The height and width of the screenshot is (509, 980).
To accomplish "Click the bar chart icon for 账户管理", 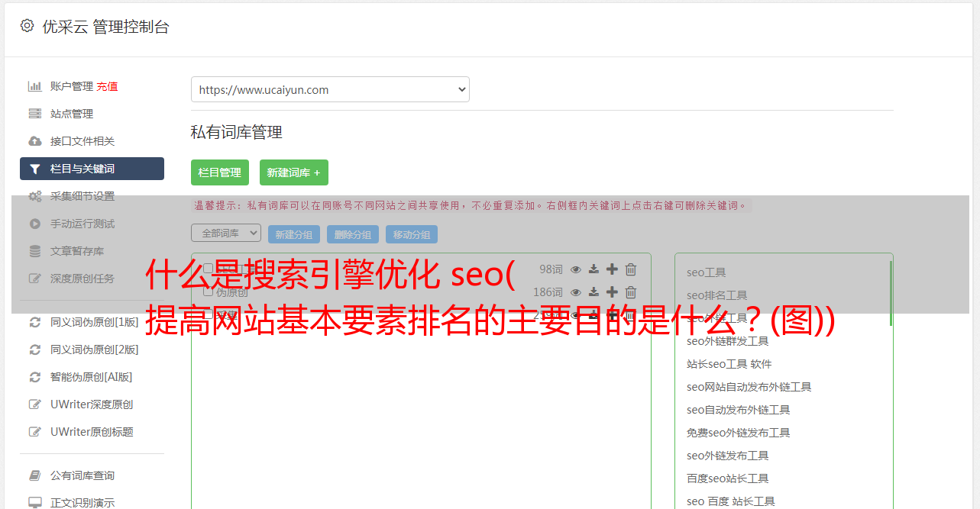I will coord(35,86).
